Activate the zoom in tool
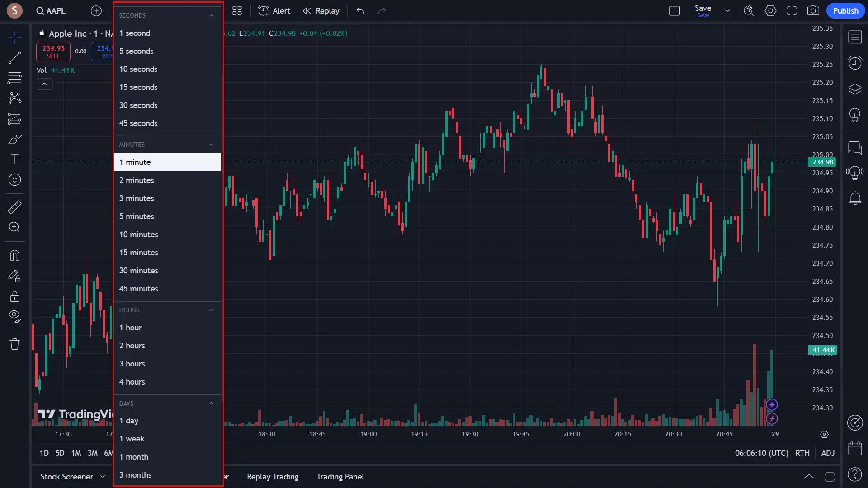868x488 pixels. pos(14,227)
